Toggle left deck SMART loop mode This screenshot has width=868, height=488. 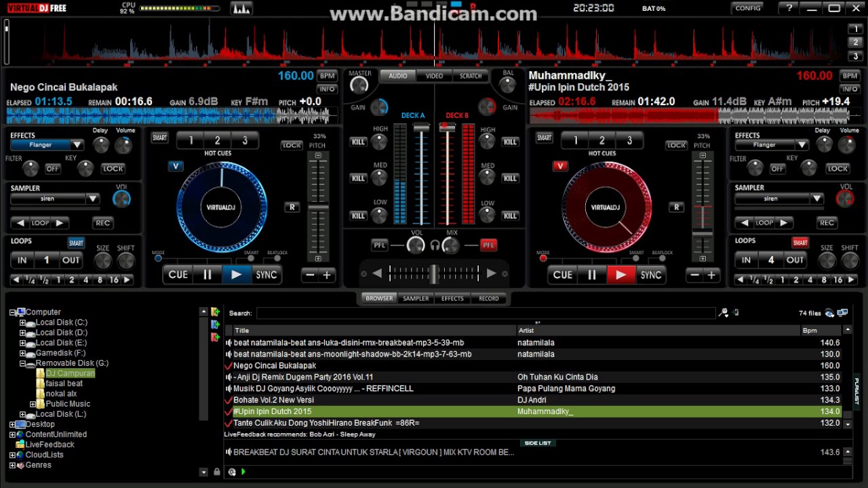(76, 243)
